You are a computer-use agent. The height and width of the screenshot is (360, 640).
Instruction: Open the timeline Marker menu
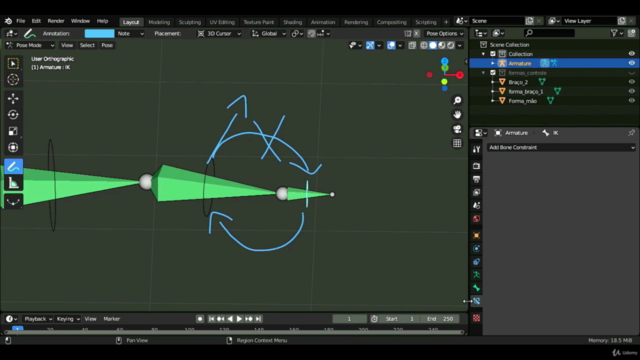coord(111,319)
